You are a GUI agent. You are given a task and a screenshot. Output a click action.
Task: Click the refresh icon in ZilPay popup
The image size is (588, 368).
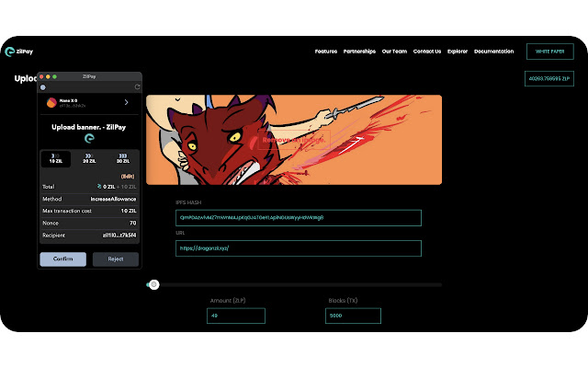point(137,87)
